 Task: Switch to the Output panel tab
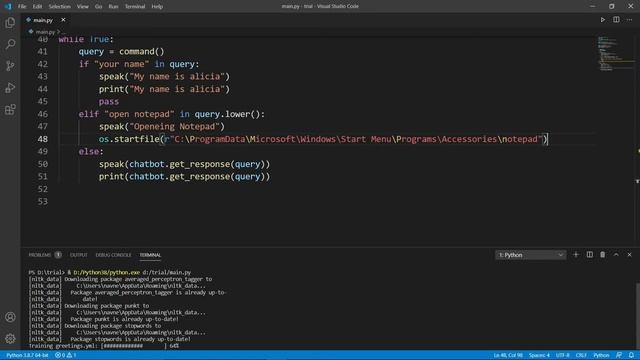coord(78,255)
